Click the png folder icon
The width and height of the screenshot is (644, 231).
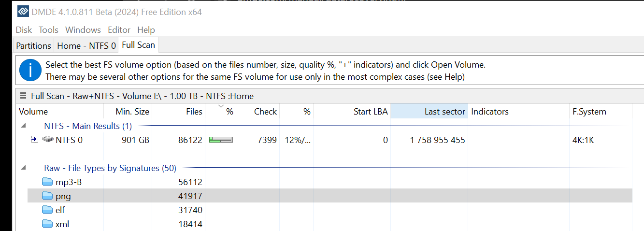pos(47,196)
